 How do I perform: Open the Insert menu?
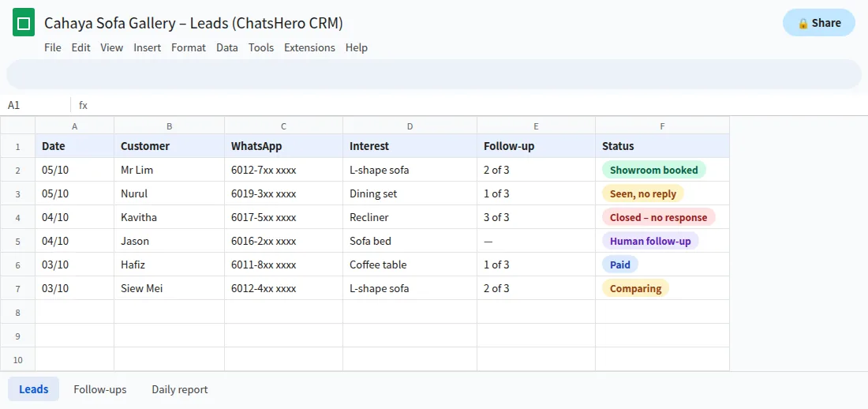coord(148,47)
